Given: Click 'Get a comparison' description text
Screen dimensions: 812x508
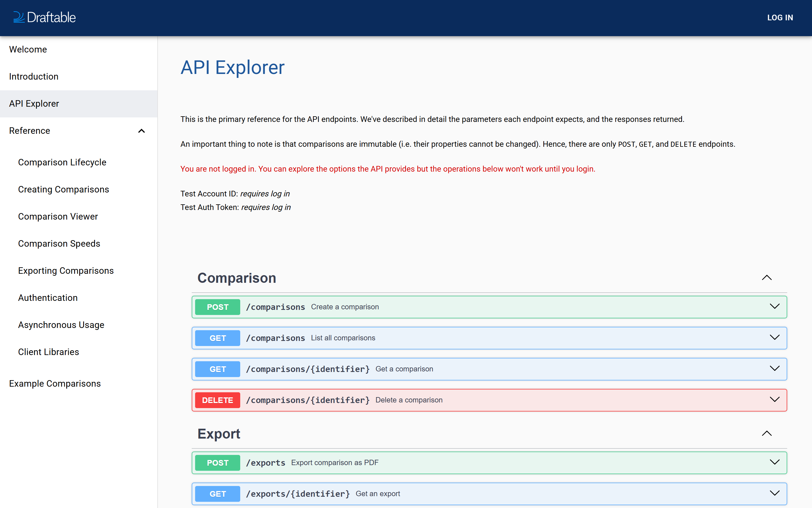Looking at the screenshot, I should point(404,369).
